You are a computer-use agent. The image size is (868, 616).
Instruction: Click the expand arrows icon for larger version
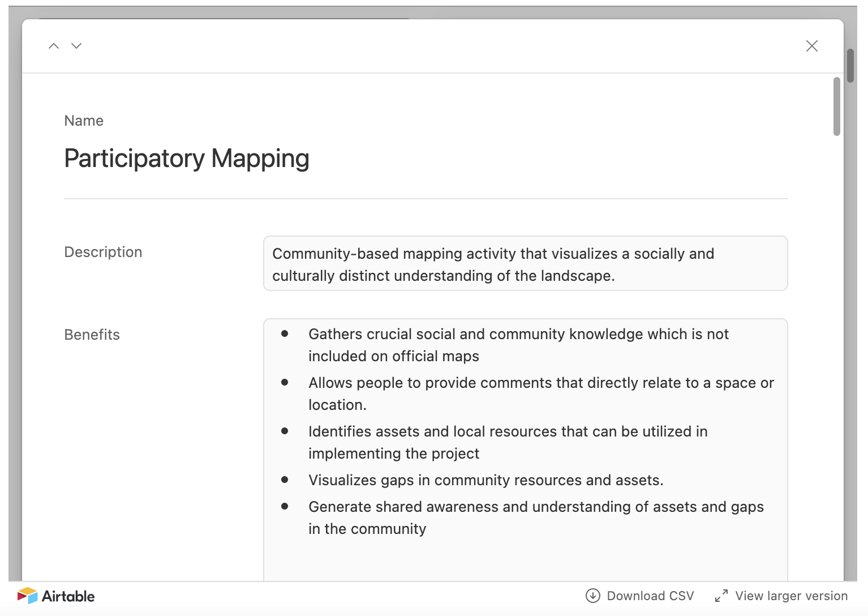pos(721,596)
